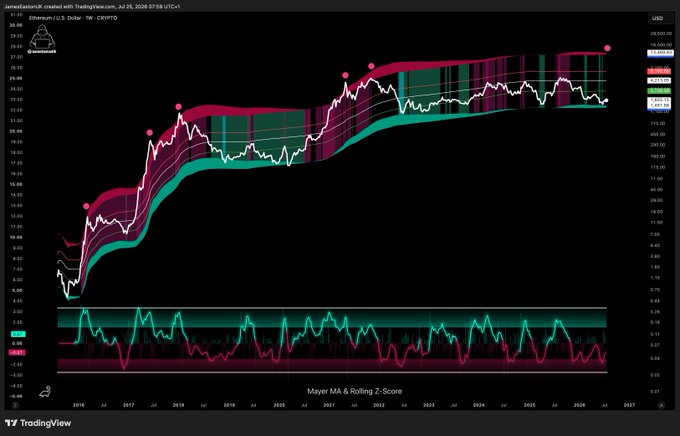Click the teal 0.87 indicator value label

[x=17, y=334]
